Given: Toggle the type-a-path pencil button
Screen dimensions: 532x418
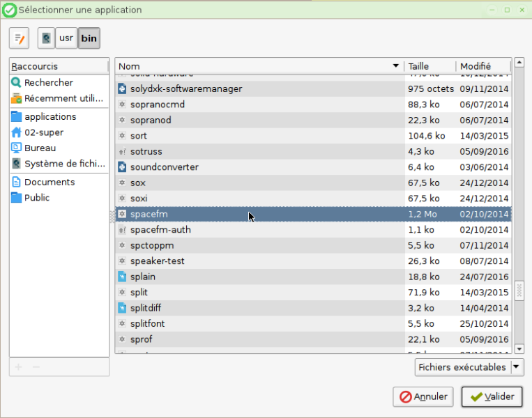Looking at the screenshot, I should 19,38.
